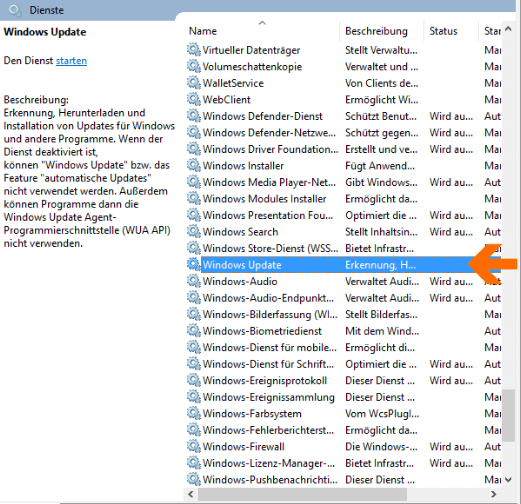Click description 'Erkennung, H...' of Windows Update
The height and width of the screenshot is (504, 521).
[380, 265]
